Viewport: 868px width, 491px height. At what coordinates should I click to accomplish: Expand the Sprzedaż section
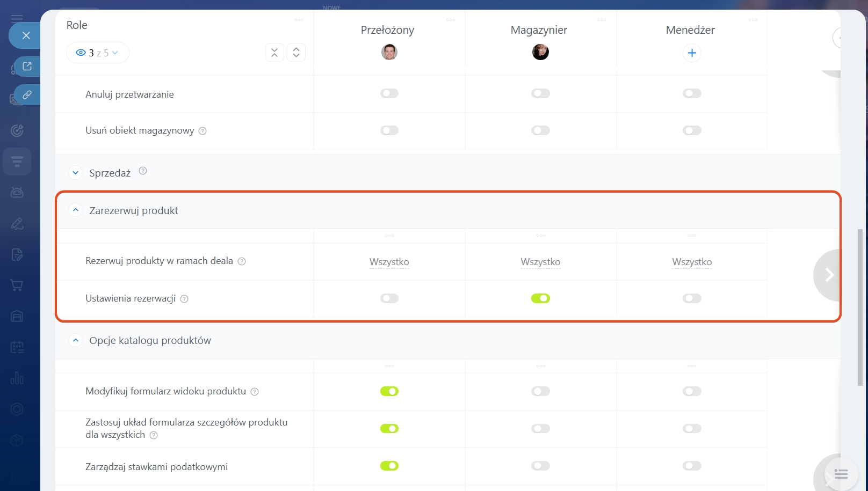pyautogui.click(x=76, y=173)
